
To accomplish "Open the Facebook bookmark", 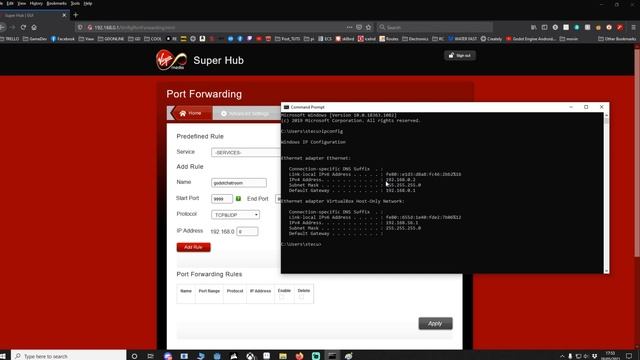I will point(62,39).
